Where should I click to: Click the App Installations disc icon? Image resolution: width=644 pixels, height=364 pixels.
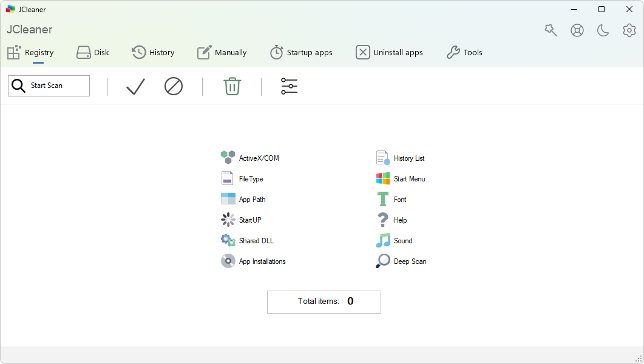pos(228,261)
